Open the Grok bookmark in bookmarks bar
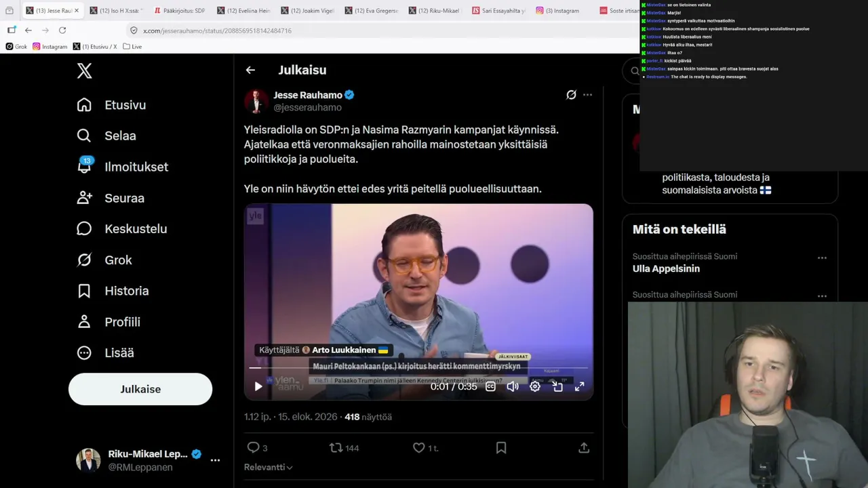Screen dimensions: 868x488 coord(16,47)
